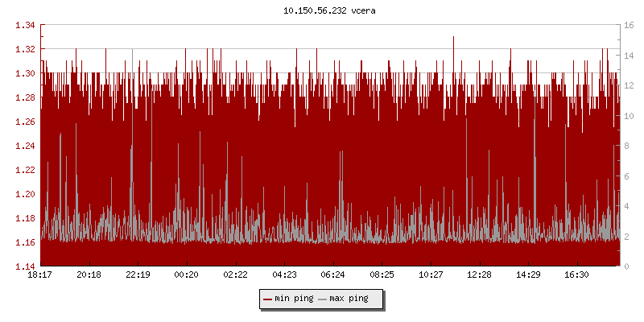Click the 1.24 left axis value
Screen dimensions: 644x322
pos(25,146)
